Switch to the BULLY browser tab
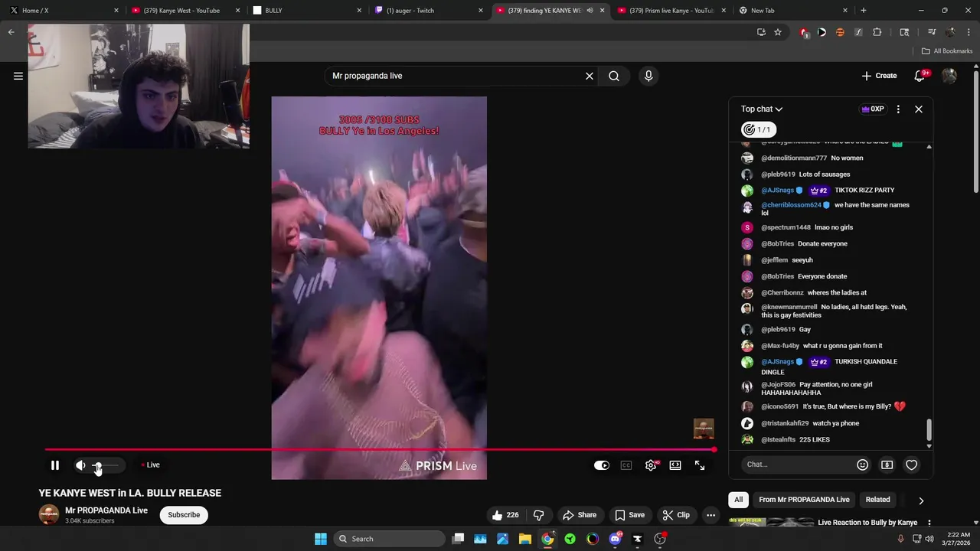Screen dimensions: 980x551 point(306,11)
